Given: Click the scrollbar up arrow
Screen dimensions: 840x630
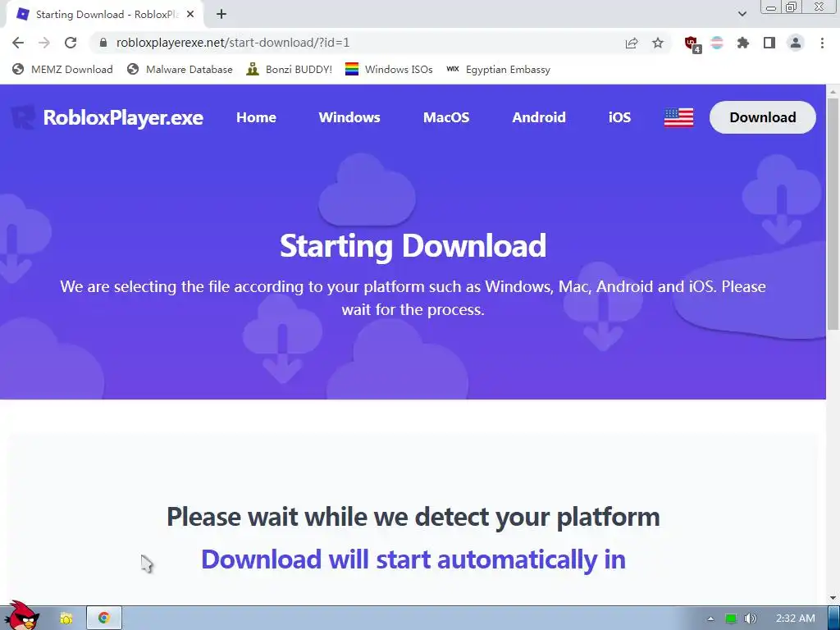Looking at the screenshot, I should point(833,92).
